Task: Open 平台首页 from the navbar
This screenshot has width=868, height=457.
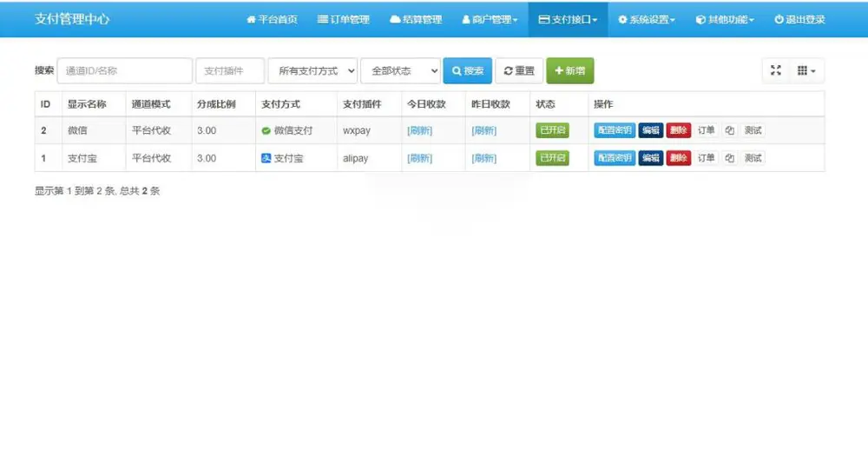Action: click(x=272, y=19)
